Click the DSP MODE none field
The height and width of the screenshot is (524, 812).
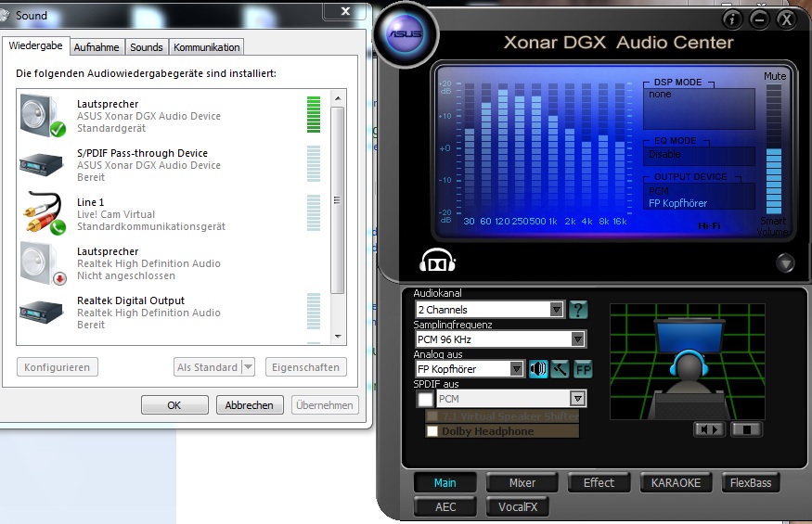[x=699, y=109]
